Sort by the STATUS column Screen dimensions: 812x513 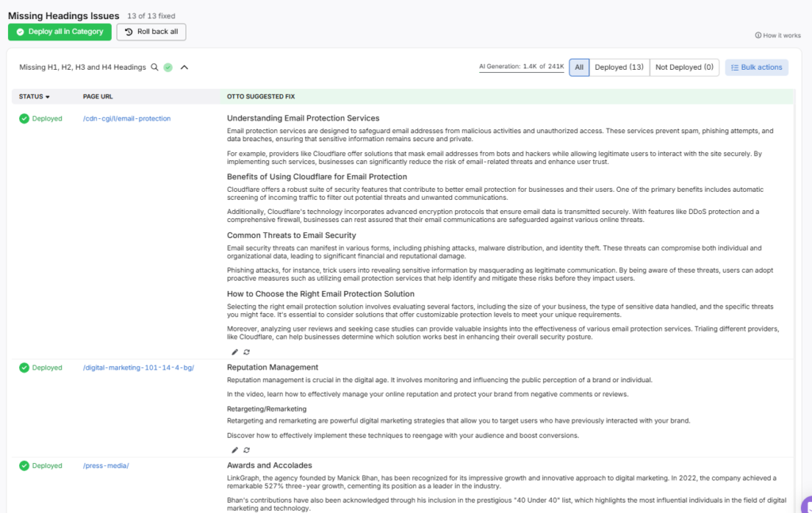pyautogui.click(x=34, y=97)
